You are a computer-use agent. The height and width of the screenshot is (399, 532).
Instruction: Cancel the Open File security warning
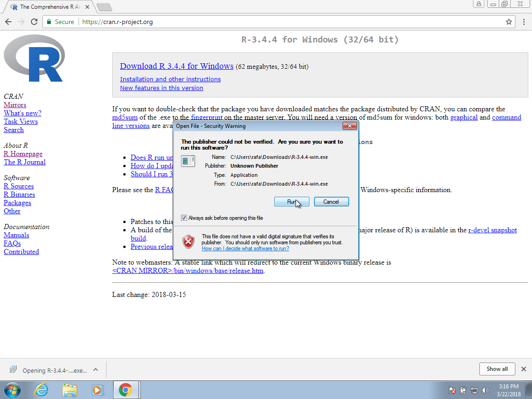pos(331,202)
